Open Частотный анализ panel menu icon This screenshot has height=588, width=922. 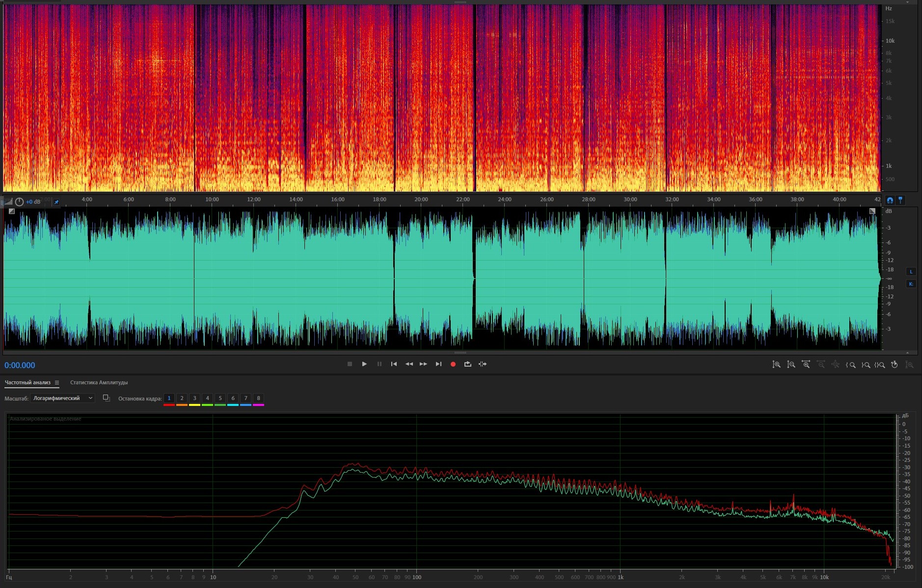(57, 383)
